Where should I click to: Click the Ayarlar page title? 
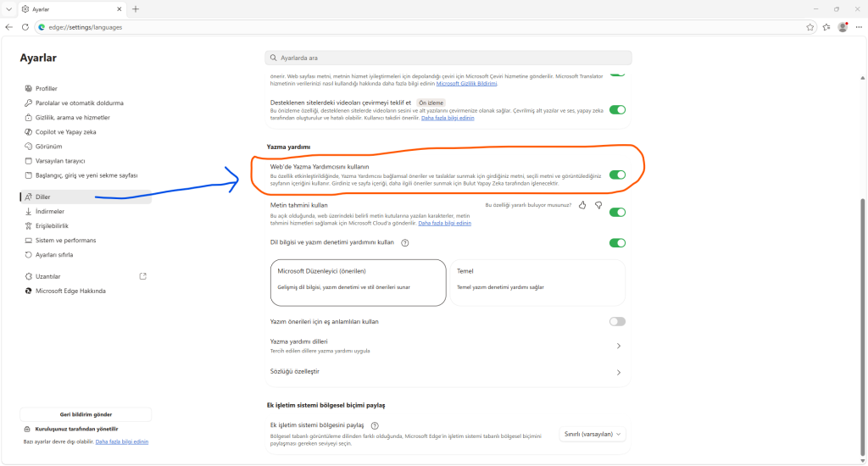coord(38,58)
